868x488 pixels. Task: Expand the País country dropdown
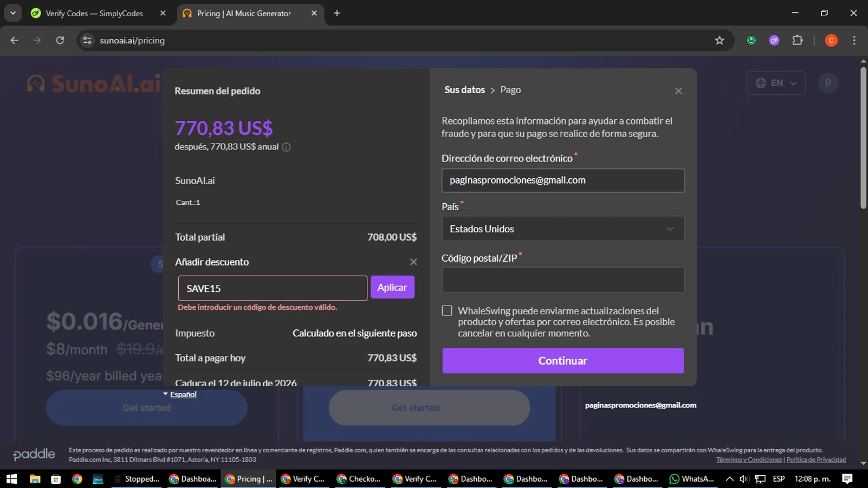coord(562,229)
